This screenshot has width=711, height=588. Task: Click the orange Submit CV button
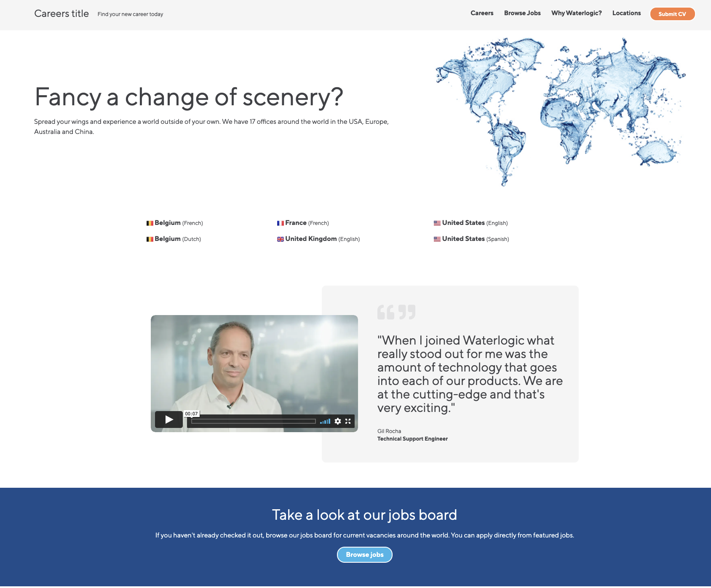(x=672, y=14)
